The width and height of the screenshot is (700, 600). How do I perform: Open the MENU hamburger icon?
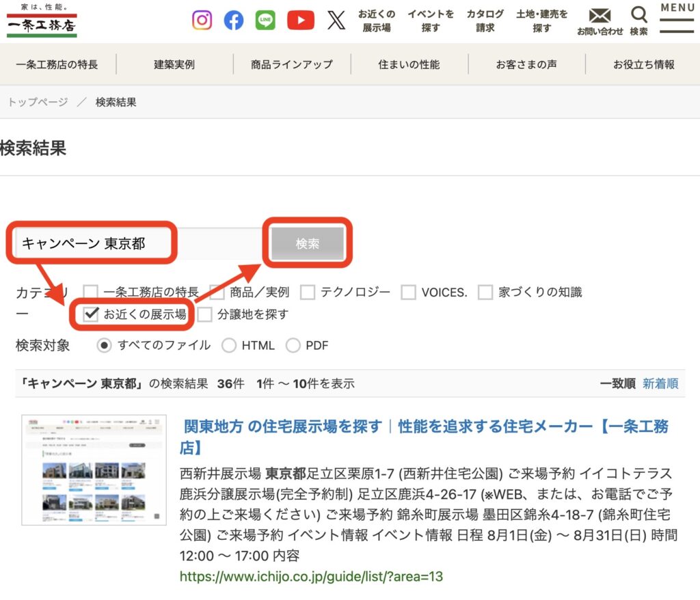tap(677, 18)
